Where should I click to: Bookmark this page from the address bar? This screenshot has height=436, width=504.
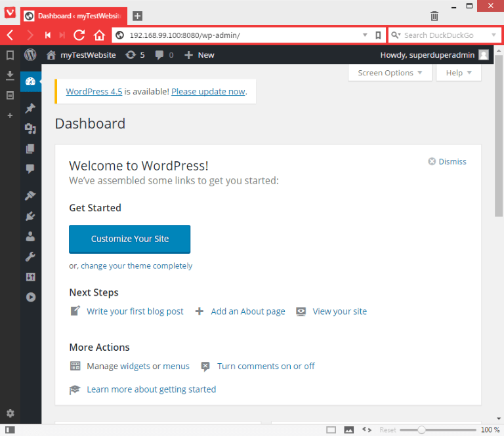pos(378,35)
